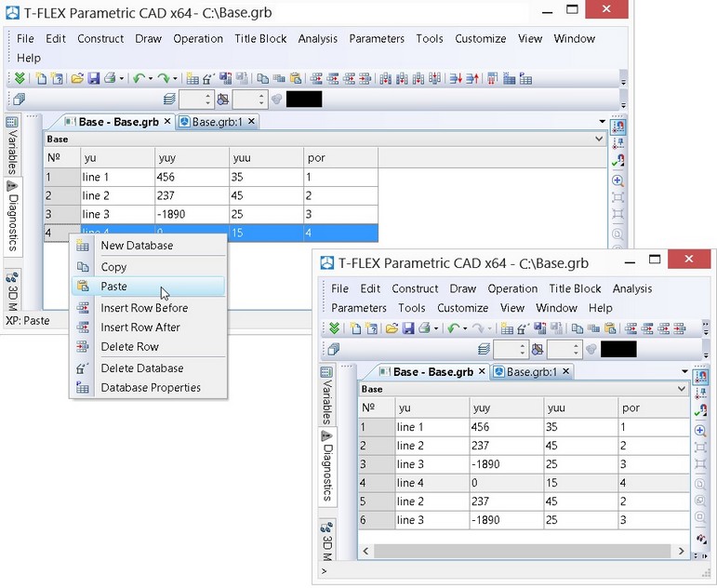Viewport: 717px width, 588px height.
Task: Click the New Database icon in the front window toolbar
Action: coord(507,328)
